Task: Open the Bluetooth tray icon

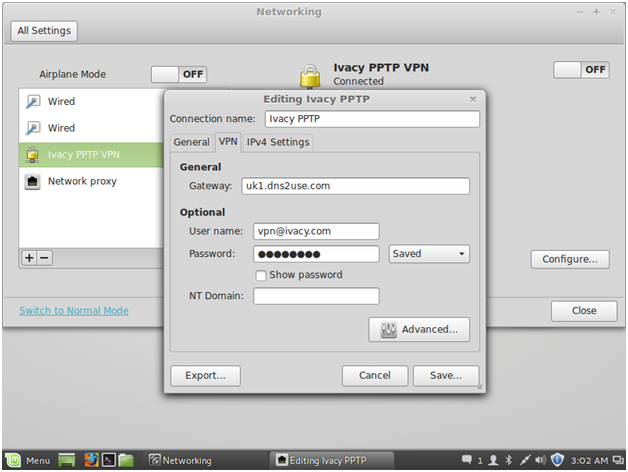Action: (508, 460)
